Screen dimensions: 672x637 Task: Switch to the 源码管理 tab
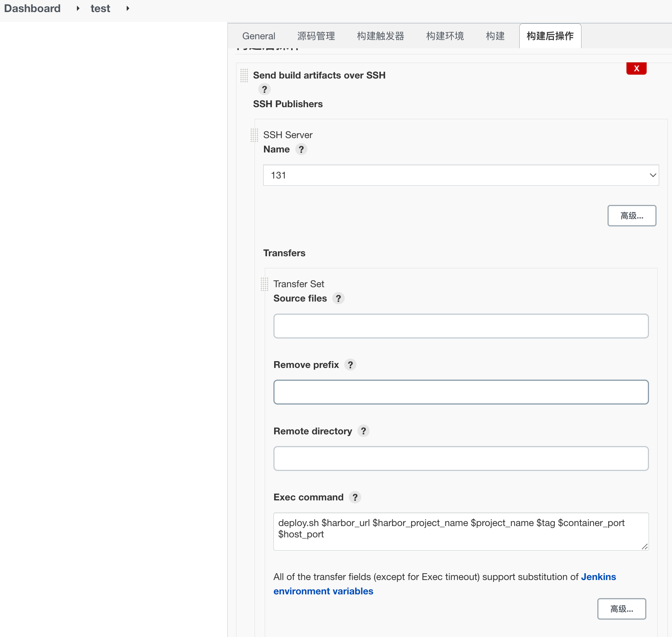[x=316, y=36]
